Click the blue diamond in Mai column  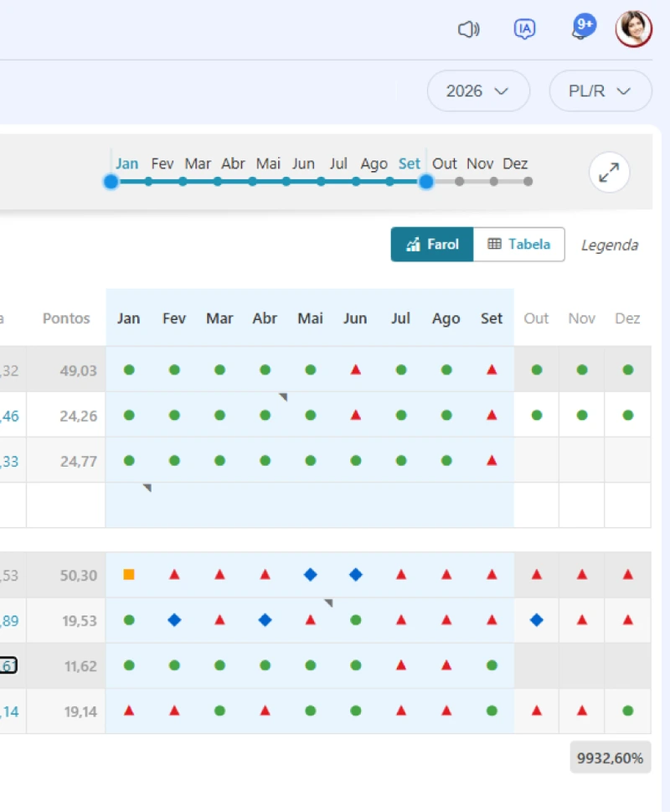311,574
